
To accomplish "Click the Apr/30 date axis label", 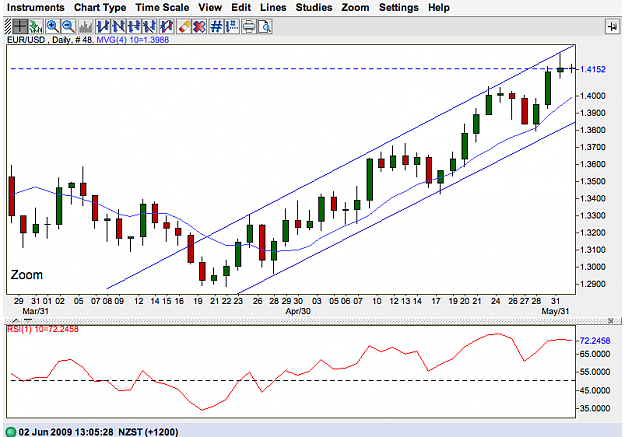I will click(x=298, y=311).
